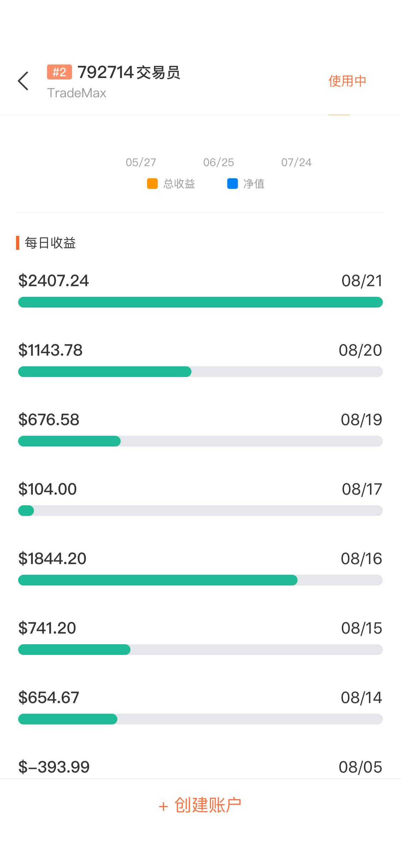Select the $-393.99 loss entry

click(54, 767)
